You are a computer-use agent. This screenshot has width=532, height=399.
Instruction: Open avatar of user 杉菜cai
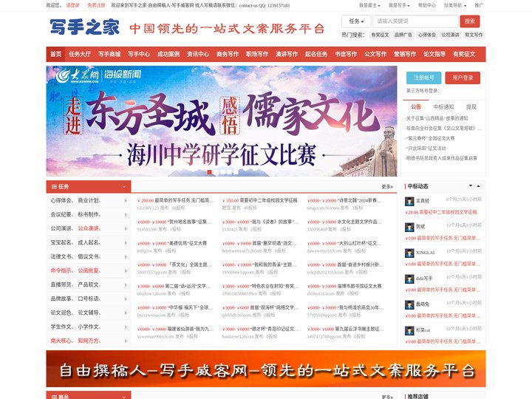click(x=409, y=331)
